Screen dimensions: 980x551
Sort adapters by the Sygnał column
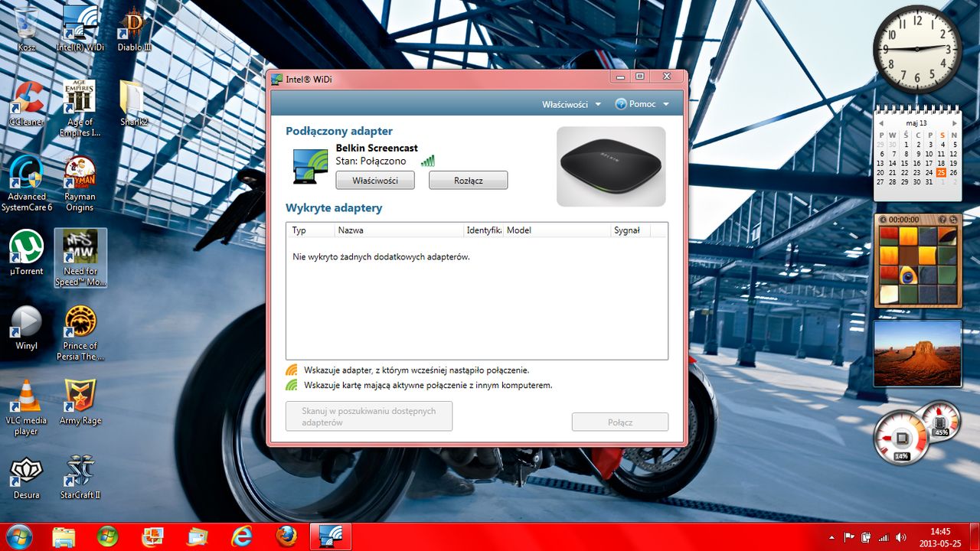pyautogui.click(x=630, y=230)
